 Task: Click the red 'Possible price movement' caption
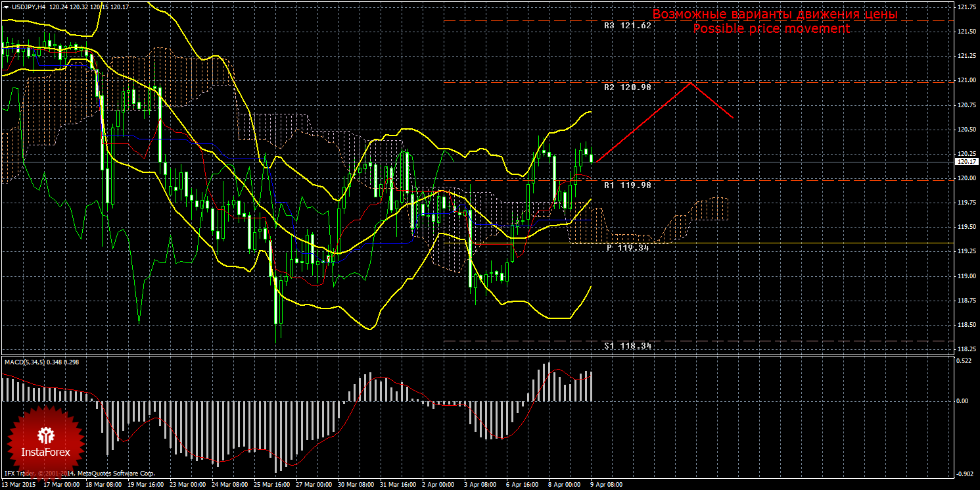pyautogui.click(x=771, y=29)
